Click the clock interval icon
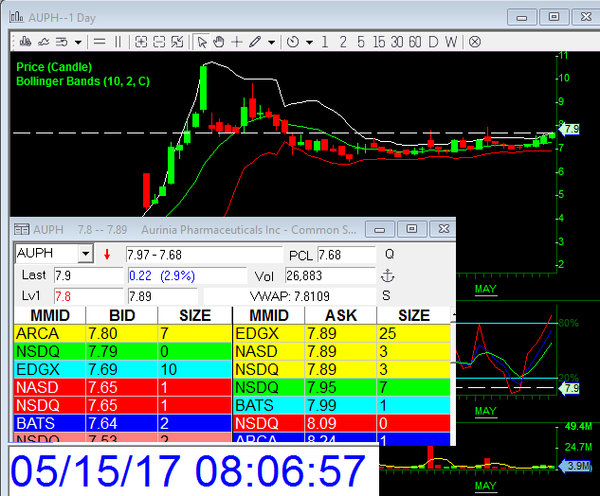The height and width of the screenshot is (496, 600). tap(293, 41)
